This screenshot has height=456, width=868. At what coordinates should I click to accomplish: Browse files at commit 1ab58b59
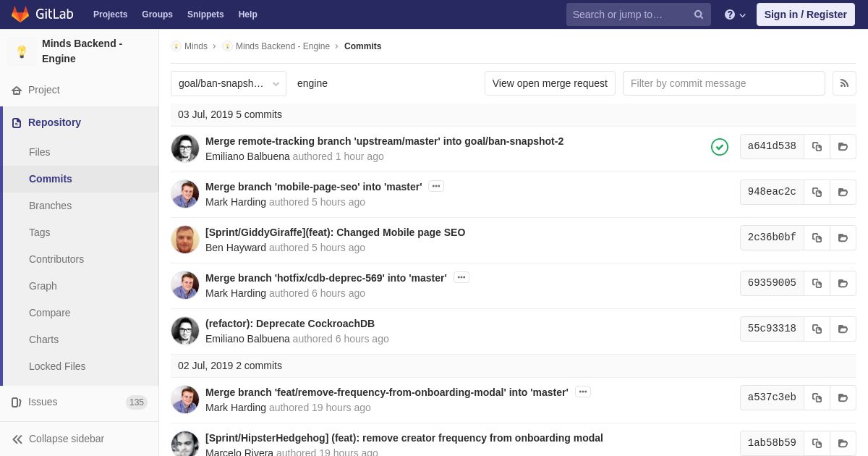tap(843, 443)
